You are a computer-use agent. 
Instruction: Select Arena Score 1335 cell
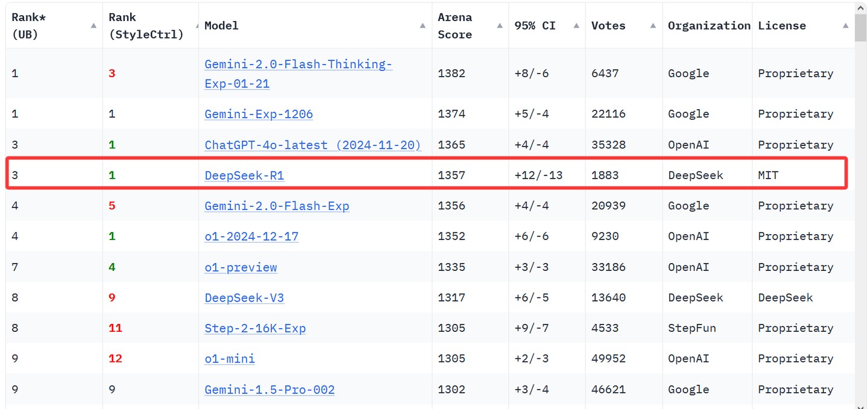(451, 267)
